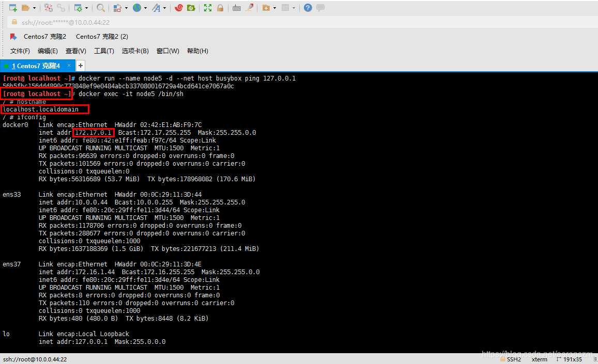598x364 pixels.
Task: Open the 选项卡(B) menu
Action: [x=135, y=51]
